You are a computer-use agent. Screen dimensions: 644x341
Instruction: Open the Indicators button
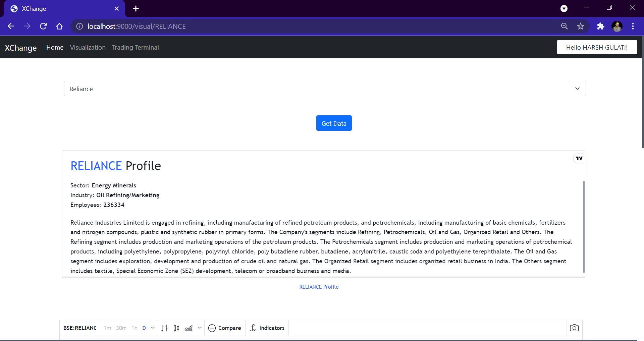click(267, 328)
